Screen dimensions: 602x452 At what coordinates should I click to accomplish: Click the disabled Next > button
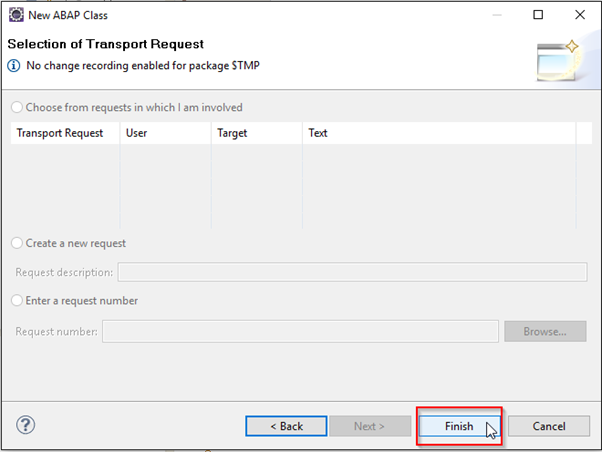pos(370,426)
